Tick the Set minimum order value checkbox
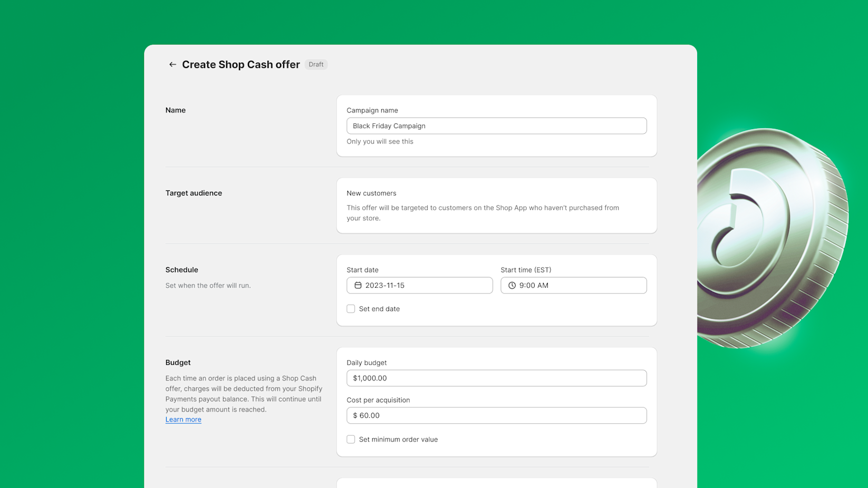Viewport: 868px width, 488px height. click(x=351, y=440)
